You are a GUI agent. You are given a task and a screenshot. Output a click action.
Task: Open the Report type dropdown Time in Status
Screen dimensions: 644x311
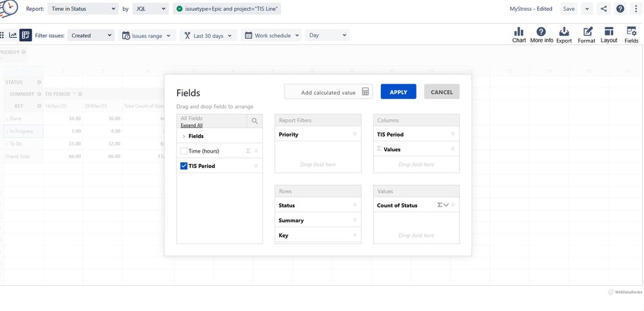click(83, 8)
